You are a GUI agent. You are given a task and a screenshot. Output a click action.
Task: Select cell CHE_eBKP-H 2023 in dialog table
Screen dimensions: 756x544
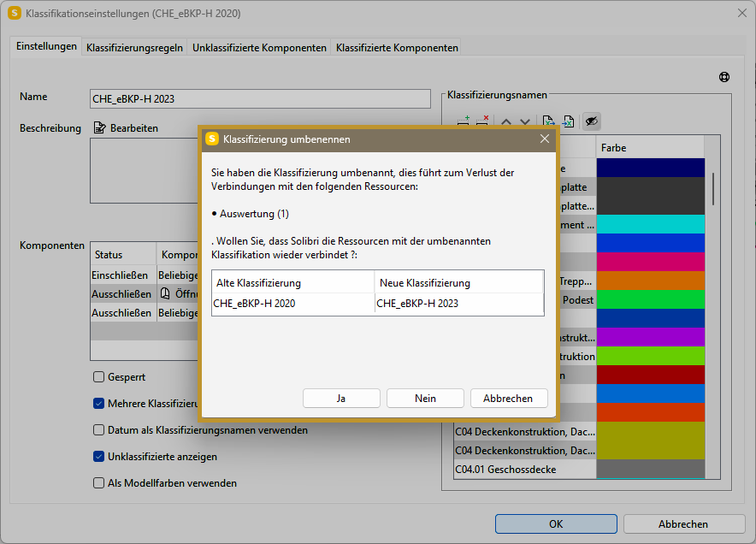click(459, 304)
